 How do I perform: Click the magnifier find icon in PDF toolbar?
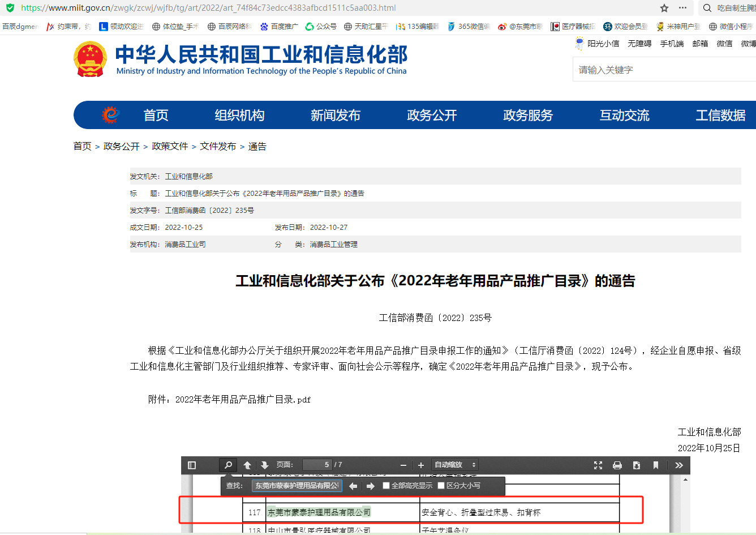[228, 465]
